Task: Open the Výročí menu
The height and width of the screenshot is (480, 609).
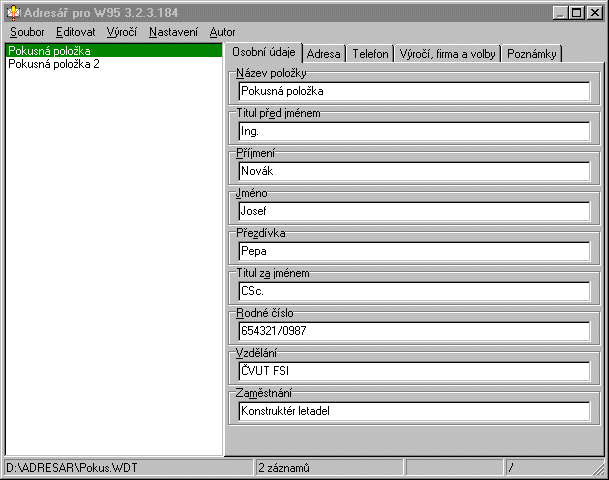Action: [x=122, y=32]
